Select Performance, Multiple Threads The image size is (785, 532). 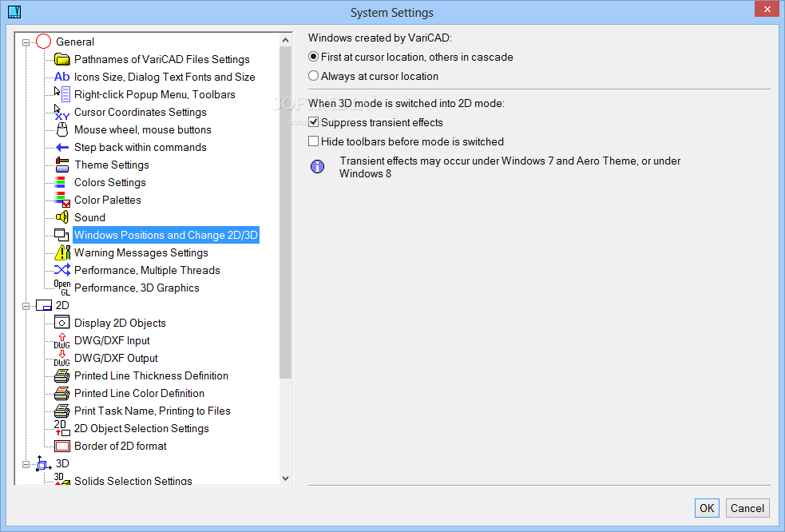point(147,270)
